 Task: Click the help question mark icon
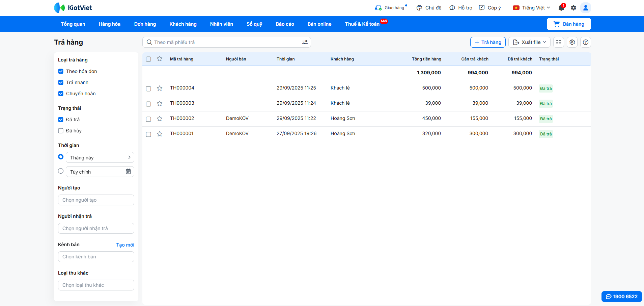tap(586, 42)
